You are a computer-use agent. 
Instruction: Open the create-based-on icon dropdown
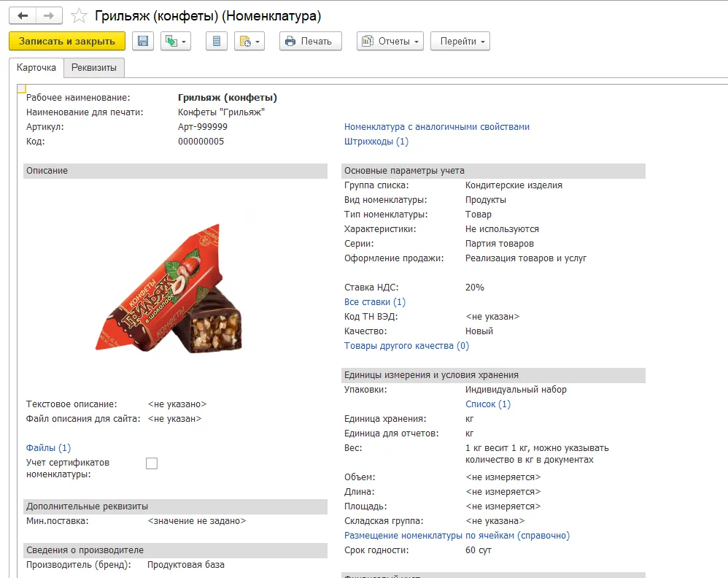pyautogui.click(x=176, y=41)
